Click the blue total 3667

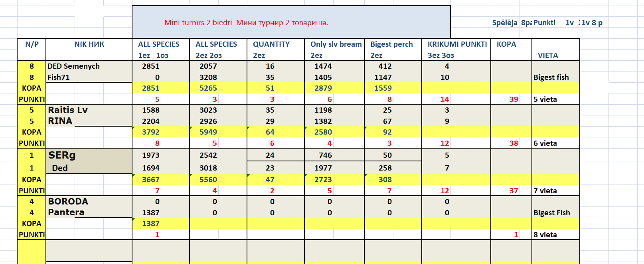(x=151, y=180)
